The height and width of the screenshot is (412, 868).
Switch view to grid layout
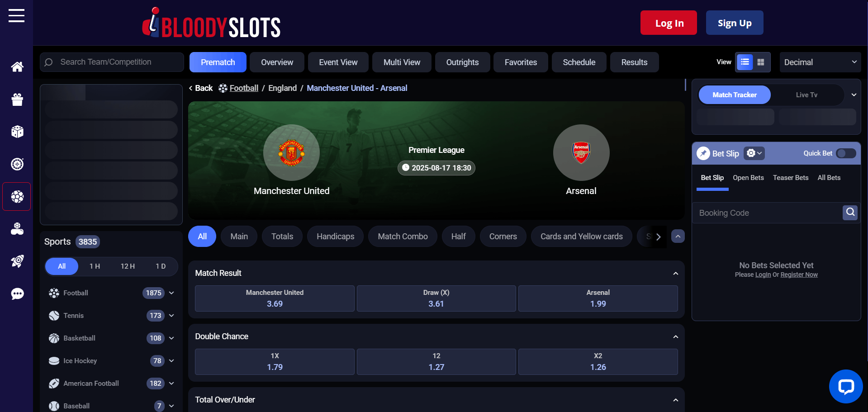pos(761,62)
